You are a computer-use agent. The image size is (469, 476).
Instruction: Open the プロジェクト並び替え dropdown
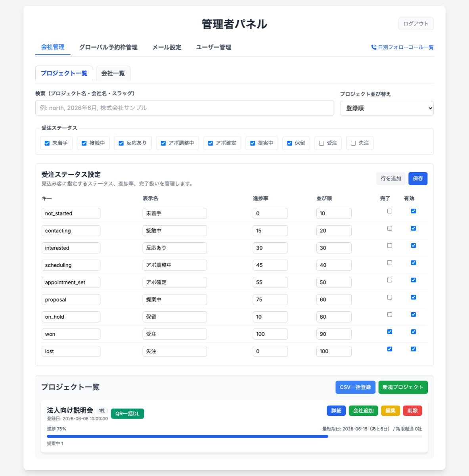387,108
